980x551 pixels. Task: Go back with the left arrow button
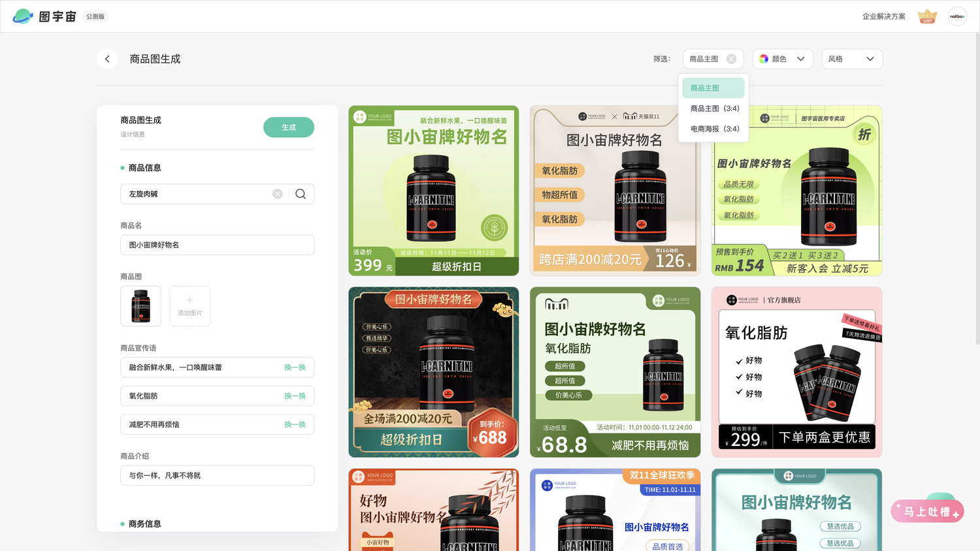tap(107, 59)
